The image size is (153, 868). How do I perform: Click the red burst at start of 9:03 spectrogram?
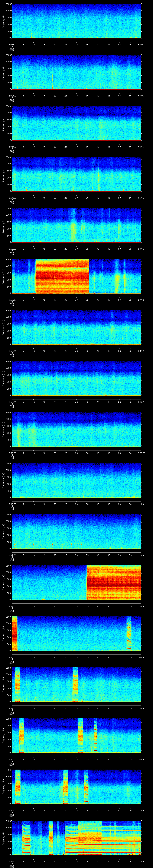pyautogui.click(x=14, y=633)
